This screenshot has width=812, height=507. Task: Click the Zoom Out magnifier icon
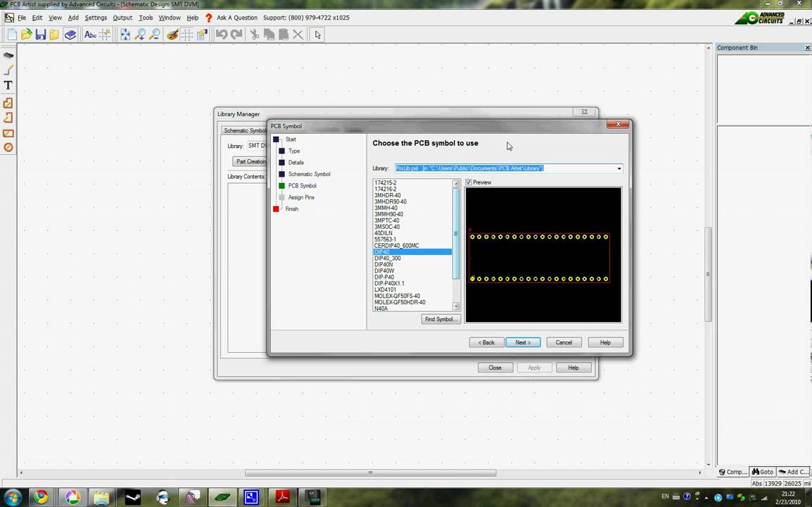[x=154, y=35]
